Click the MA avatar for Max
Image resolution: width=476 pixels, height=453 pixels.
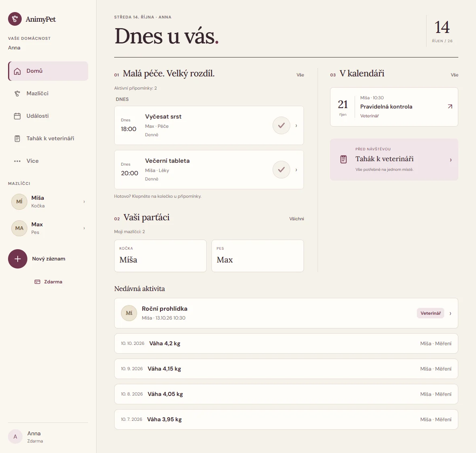click(x=19, y=228)
